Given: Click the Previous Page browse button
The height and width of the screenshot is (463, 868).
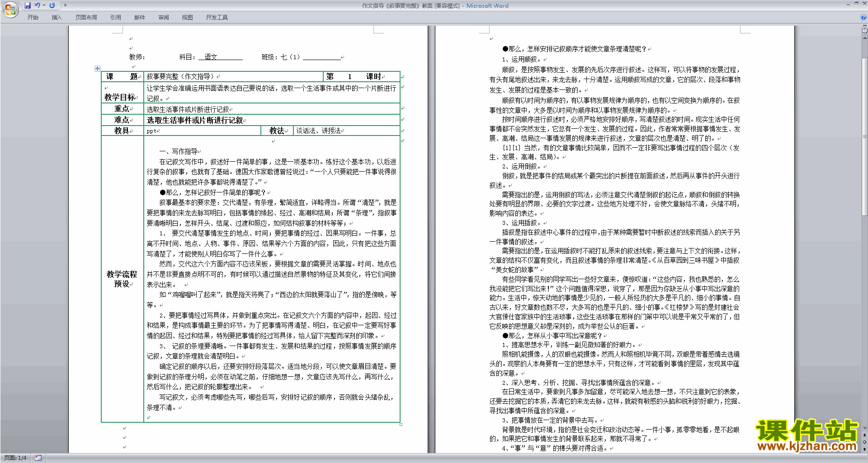Looking at the screenshot, I should (x=864, y=435).
